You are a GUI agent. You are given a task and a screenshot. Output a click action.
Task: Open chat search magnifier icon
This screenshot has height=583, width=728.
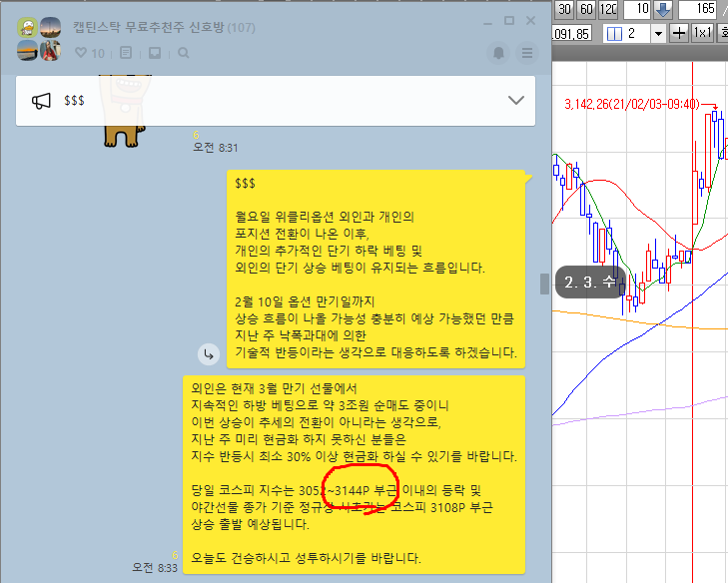click(x=184, y=53)
